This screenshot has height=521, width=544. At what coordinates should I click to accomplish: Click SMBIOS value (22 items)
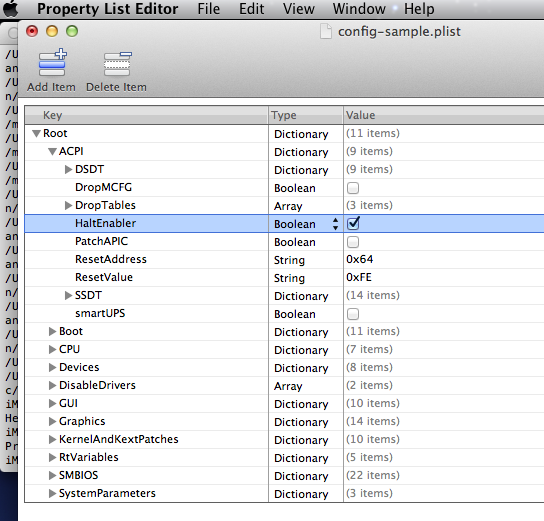[373, 475]
